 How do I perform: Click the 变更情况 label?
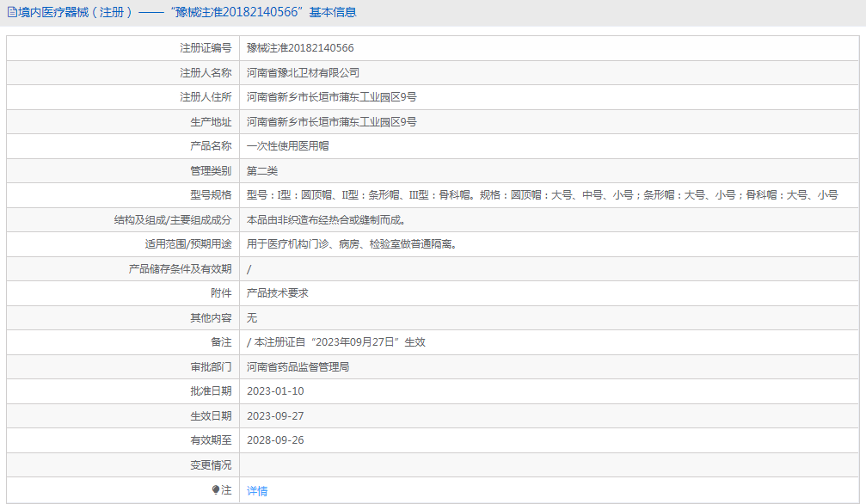point(211,465)
